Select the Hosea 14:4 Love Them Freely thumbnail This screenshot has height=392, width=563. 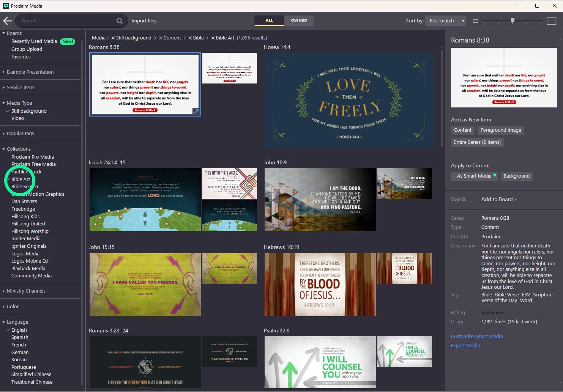(349, 100)
